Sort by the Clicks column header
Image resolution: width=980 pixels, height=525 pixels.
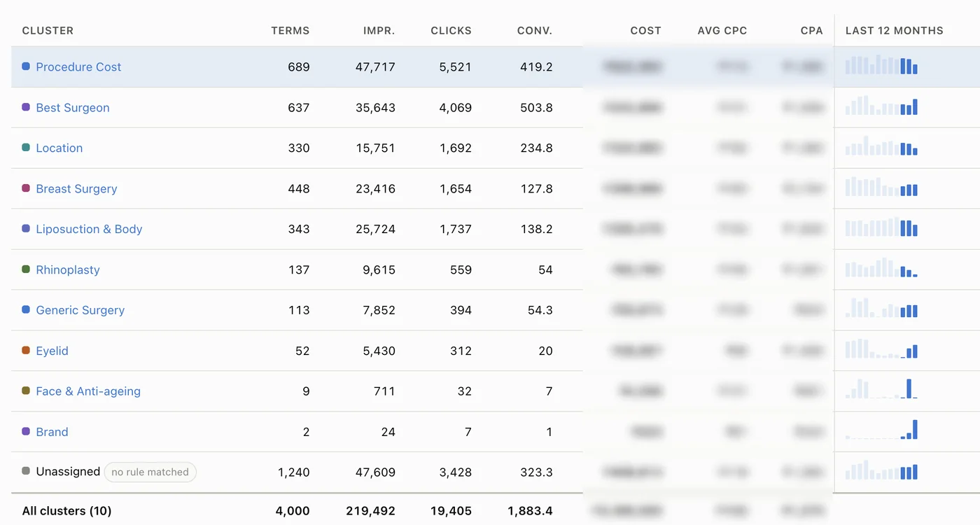coord(451,31)
